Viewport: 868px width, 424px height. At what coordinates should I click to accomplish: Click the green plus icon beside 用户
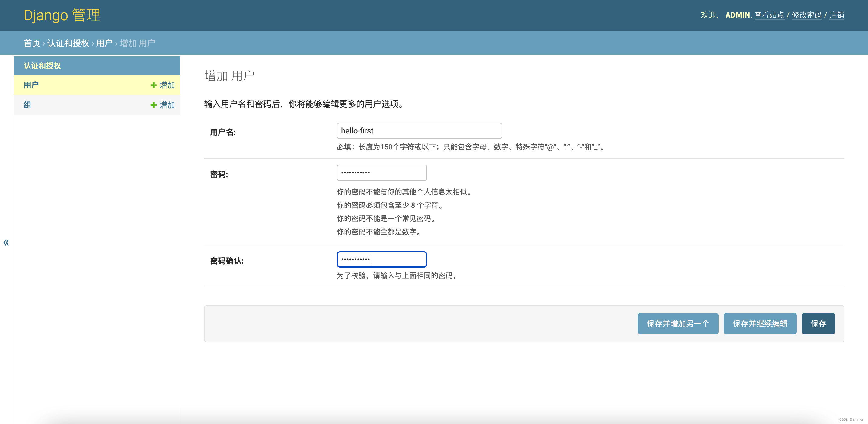click(153, 85)
